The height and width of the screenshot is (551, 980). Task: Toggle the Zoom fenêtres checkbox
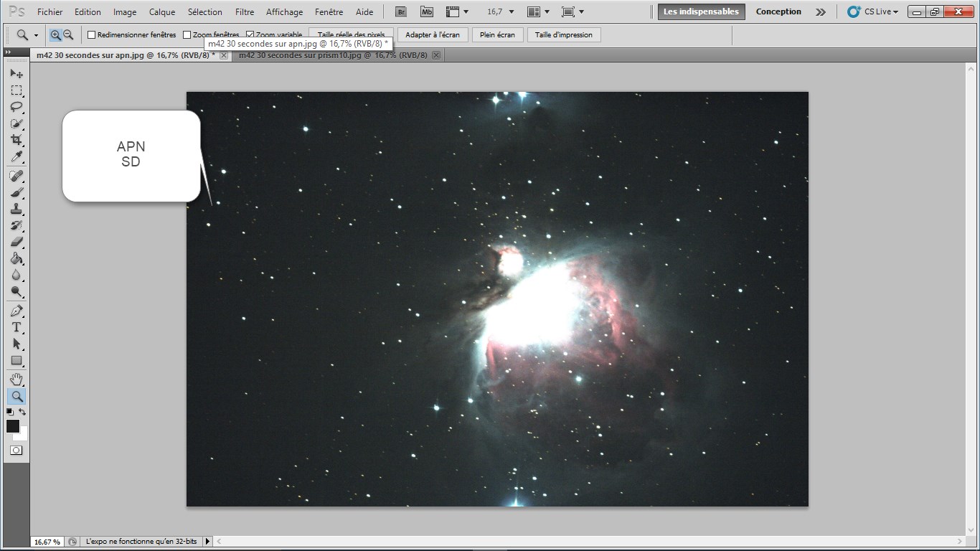click(187, 35)
